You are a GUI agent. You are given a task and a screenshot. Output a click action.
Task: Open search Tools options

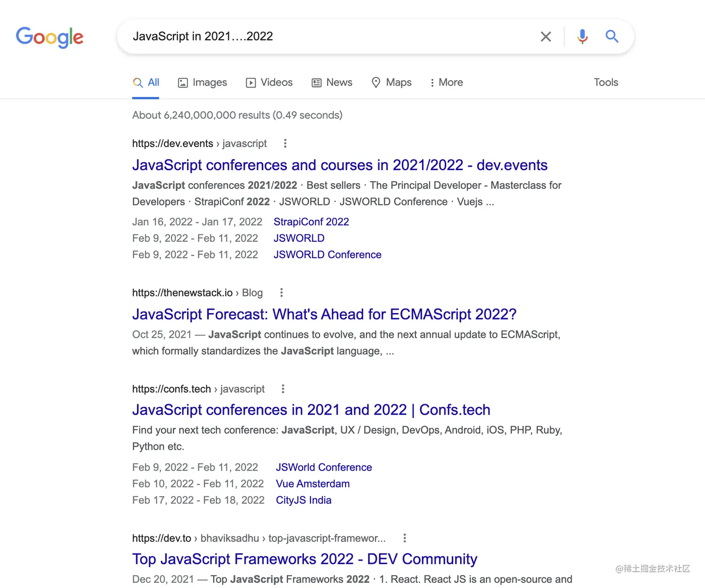point(606,82)
